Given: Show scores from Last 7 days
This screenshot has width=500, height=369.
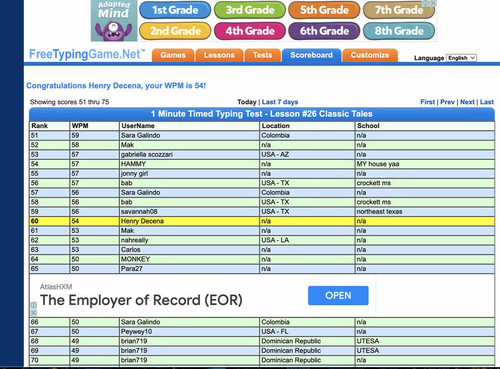Looking at the screenshot, I should click(280, 102).
